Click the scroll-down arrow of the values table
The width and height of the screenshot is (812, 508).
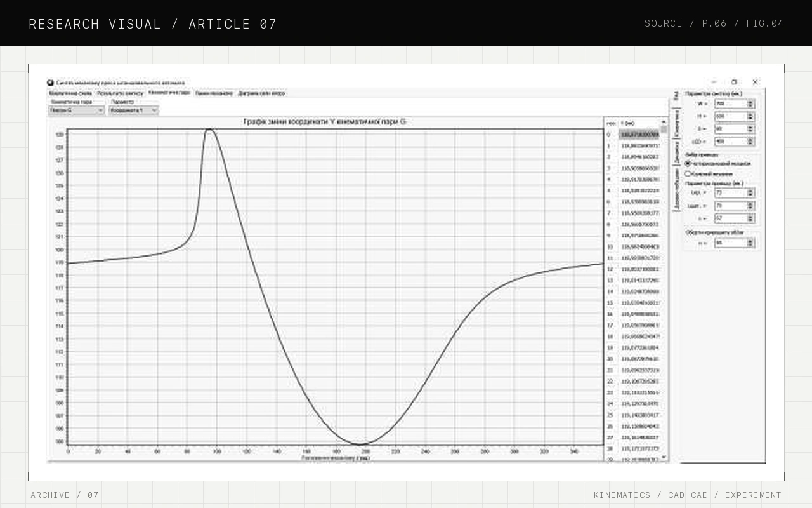click(x=664, y=457)
